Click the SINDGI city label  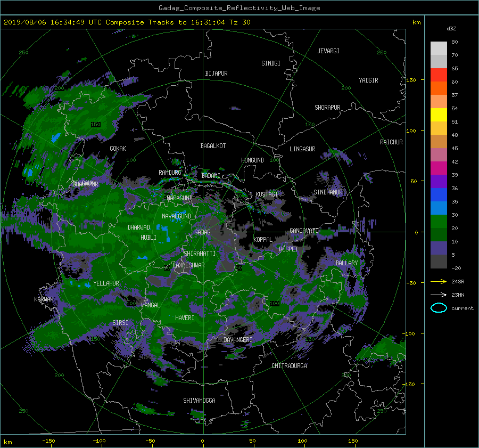pyautogui.click(x=271, y=63)
